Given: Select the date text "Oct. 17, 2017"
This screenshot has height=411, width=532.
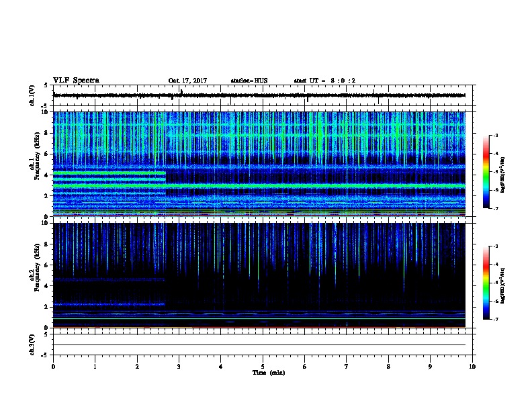Looking at the screenshot, I should tap(187, 81).
